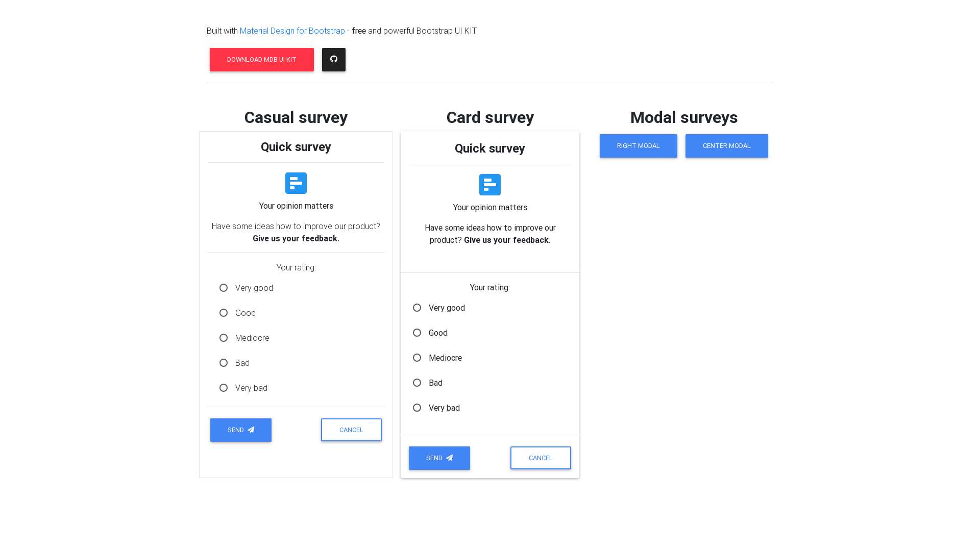Viewport: 980px width, 551px height.
Task: Select Very bad radio in Casual survey
Action: (x=223, y=388)
